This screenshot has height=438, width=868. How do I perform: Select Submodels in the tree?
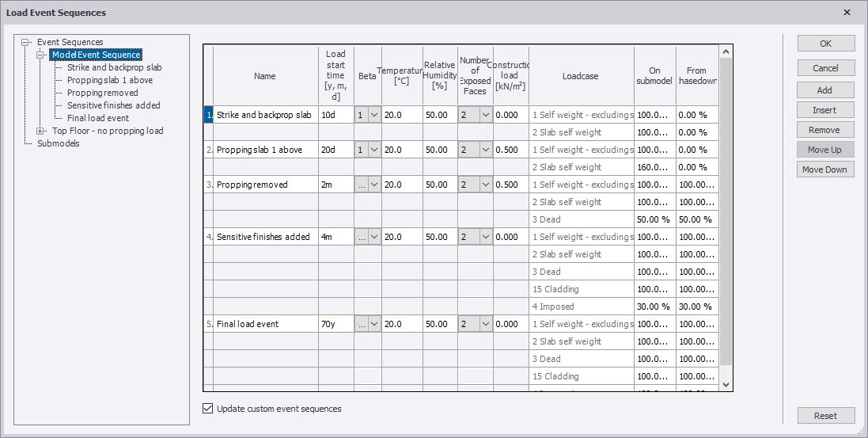(x=58, y=143)
